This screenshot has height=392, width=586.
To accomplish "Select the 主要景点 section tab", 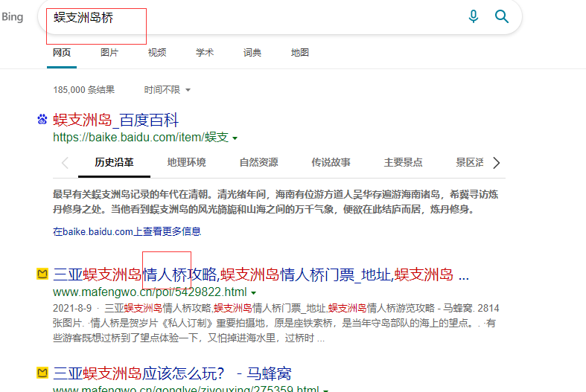I will point(404,162).
